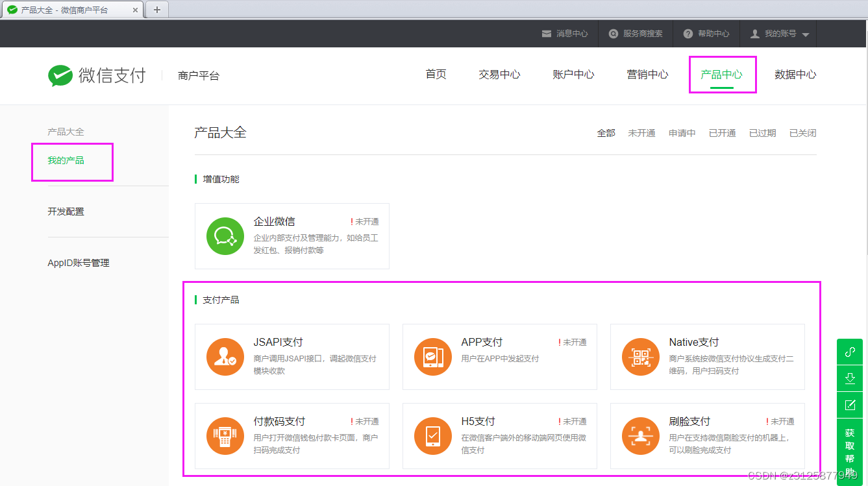Click the 支付产品 section heading

[x=221, y=300]
